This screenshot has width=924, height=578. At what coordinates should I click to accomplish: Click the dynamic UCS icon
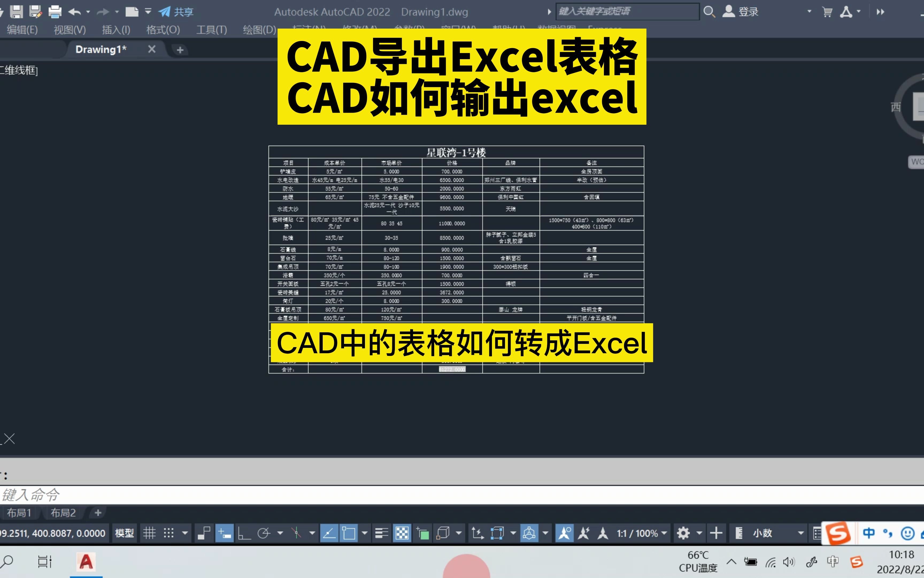tap(477, 533)
